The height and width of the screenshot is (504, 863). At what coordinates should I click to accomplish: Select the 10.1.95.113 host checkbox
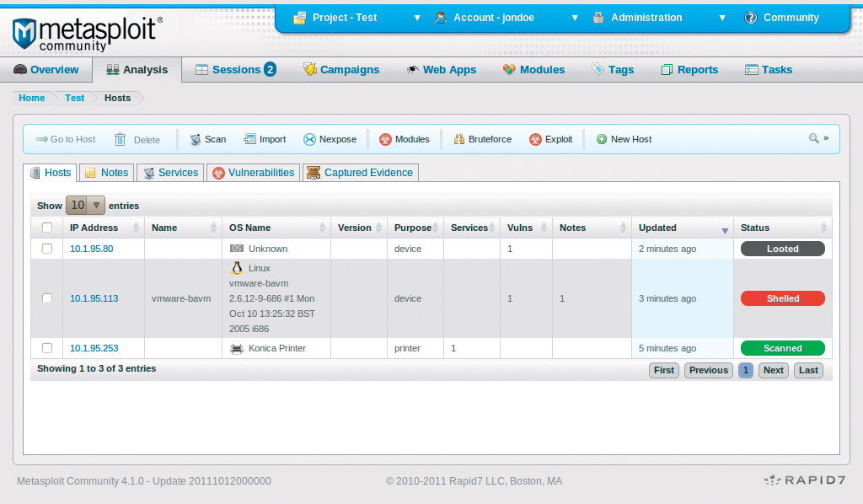[x=47, y=298]
